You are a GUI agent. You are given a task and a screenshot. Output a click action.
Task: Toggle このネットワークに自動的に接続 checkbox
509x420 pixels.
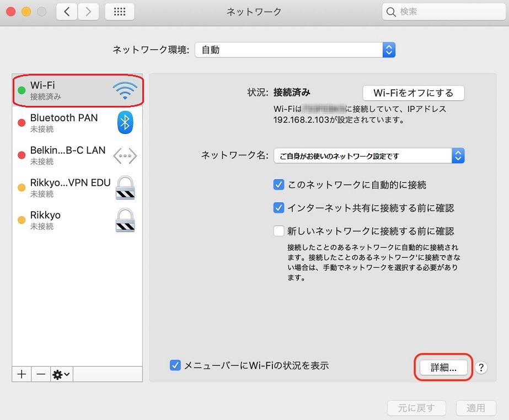[x=278, y=185]
